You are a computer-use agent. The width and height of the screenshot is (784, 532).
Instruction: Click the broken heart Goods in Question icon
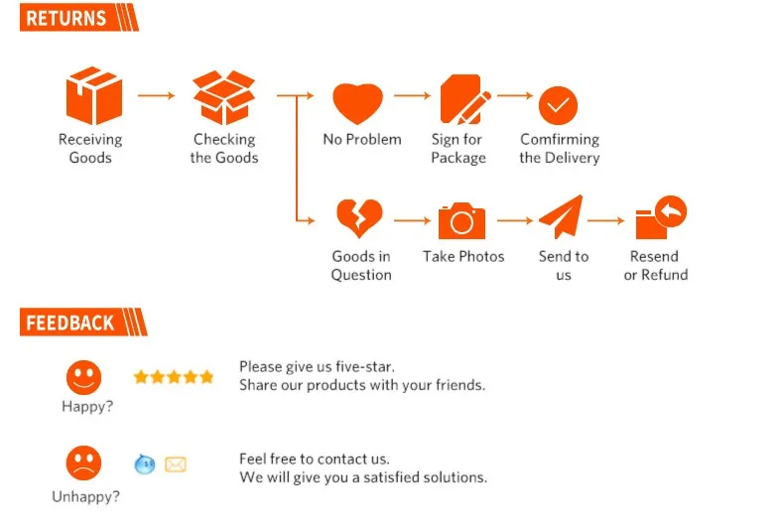(x=359, y=218)
